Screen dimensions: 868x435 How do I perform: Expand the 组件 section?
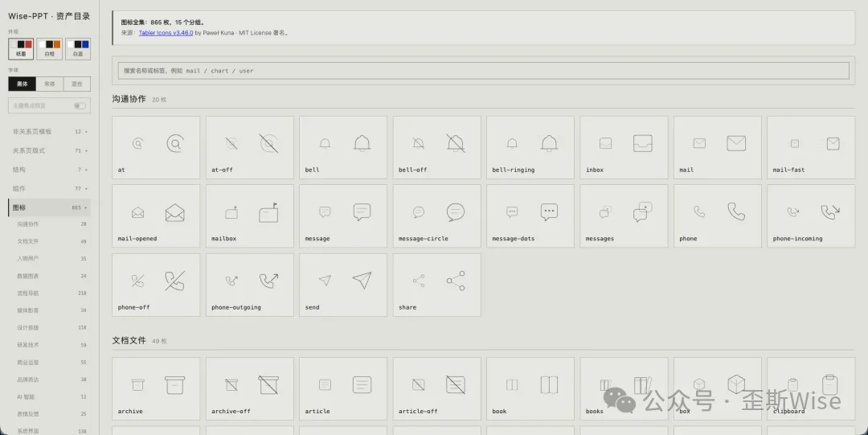[x=49, y=188]
